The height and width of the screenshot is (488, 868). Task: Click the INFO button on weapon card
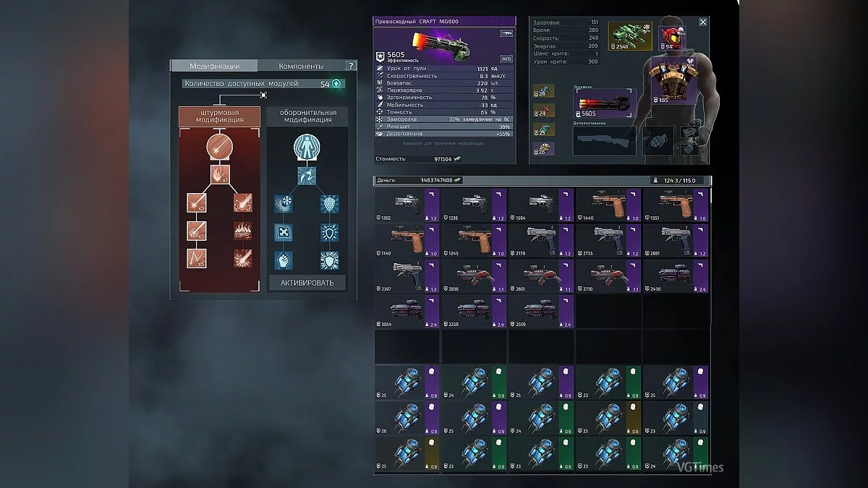click(506, 59)
